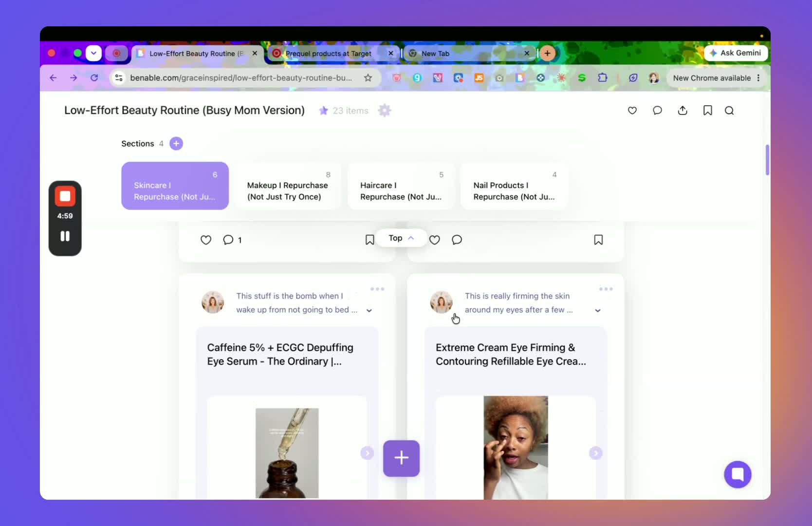Open Chrome extensions puzzle icon
Screen dimensions: 812x526
click(x=603, y=78)
